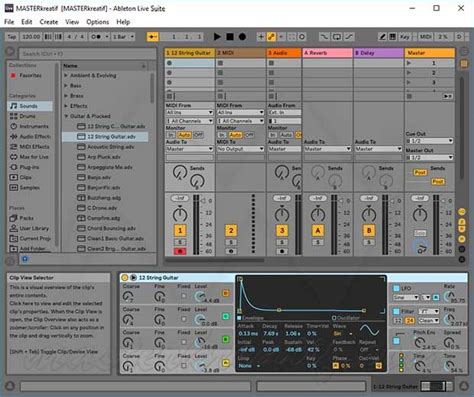Screen dimensions: 474x397
Task: Open the Create menu
Action: [x=49, y=22]
